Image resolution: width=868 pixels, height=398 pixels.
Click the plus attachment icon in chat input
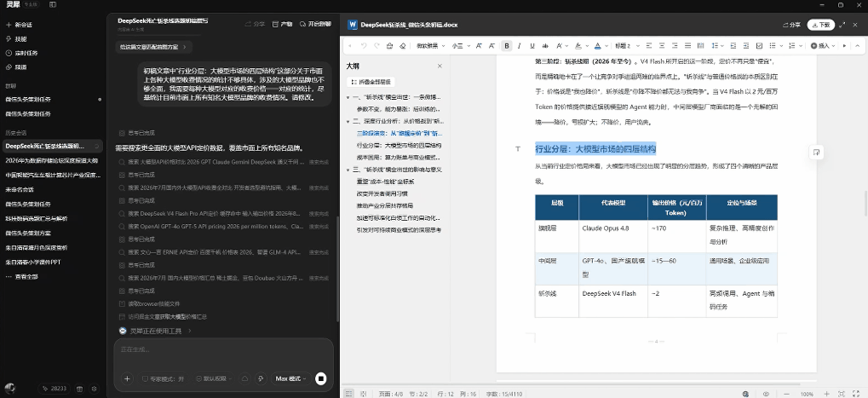tap(127, 378)
